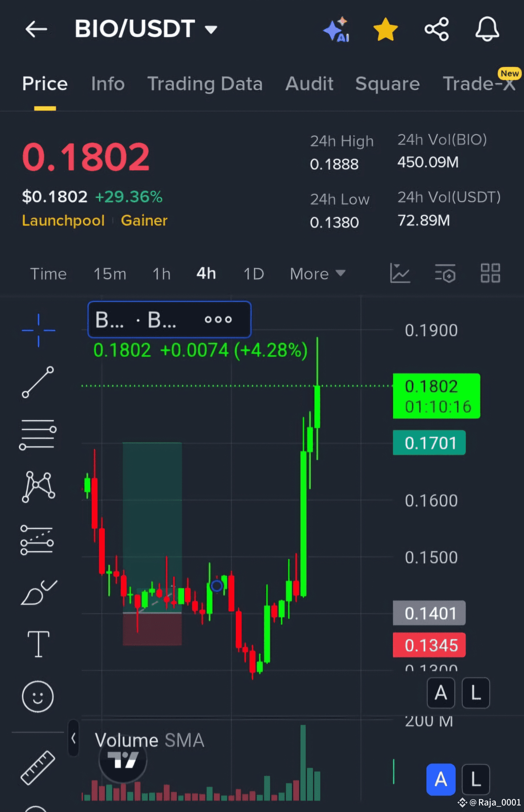The width and height of the screenshot is (524, 812).
Task: Open the emoji sticker tool
Action: point(38,697)
